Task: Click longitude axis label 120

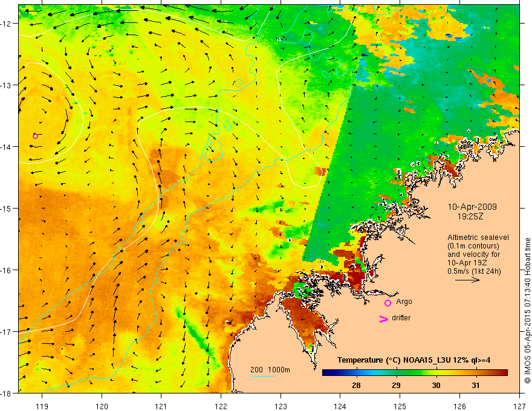Action: coord(102,406)
